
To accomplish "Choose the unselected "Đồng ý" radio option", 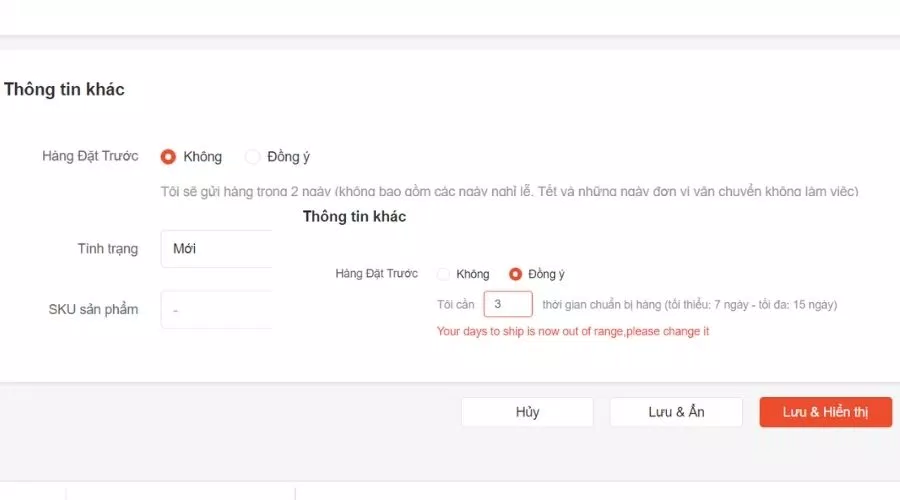I will (x=253, y=157).
